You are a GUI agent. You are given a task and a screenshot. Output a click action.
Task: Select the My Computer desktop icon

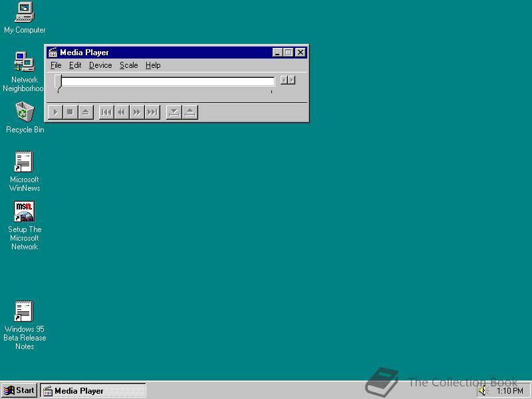pos(25,18)
